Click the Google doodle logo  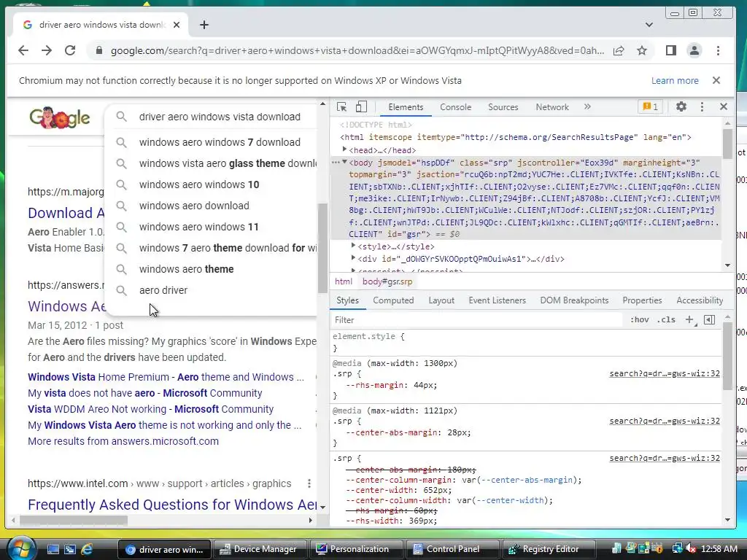tap(60, 118)
